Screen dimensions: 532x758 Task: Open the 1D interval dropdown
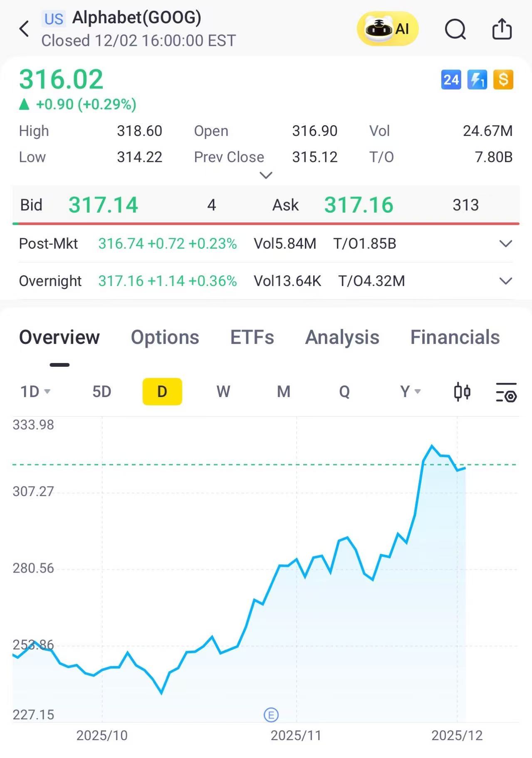click(35, 392)
